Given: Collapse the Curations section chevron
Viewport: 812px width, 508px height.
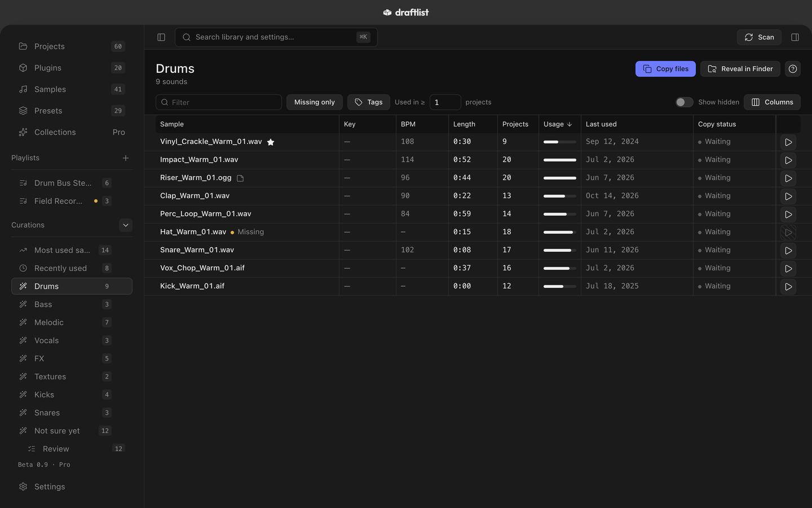Looking at the screenshot, I should pyautogui.click(x=126, y=225).
